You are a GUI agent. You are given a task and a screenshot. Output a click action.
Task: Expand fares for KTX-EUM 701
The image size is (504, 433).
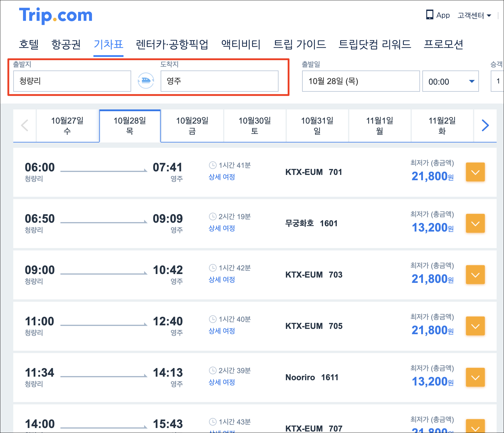(x=475, y=172)
